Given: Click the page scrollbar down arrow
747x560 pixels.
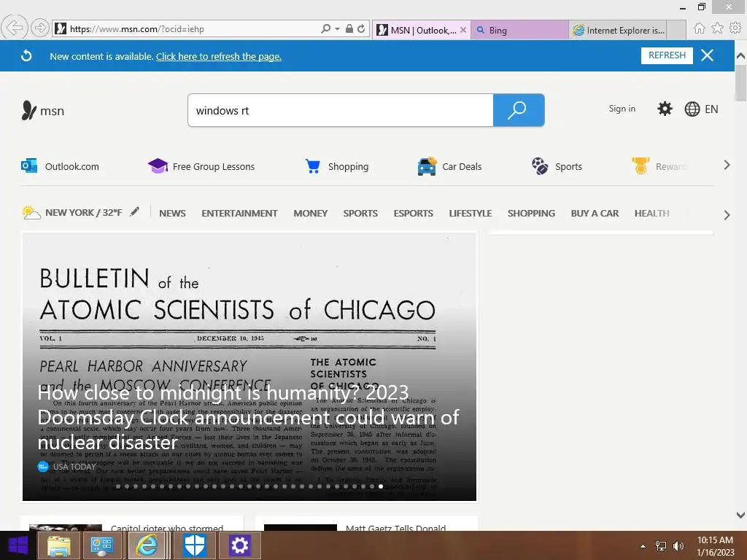Looking at the screenshot, I should (740, 515).
